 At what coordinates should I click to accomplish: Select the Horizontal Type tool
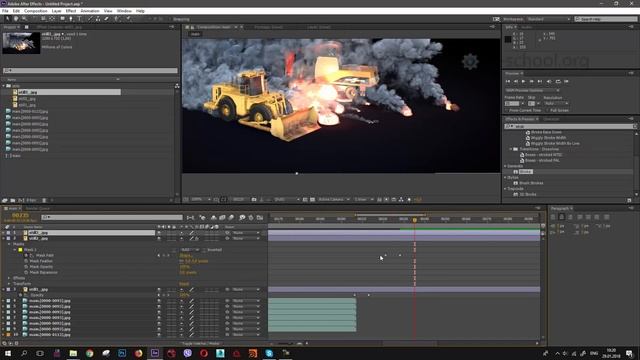click(x=79, y=19)
